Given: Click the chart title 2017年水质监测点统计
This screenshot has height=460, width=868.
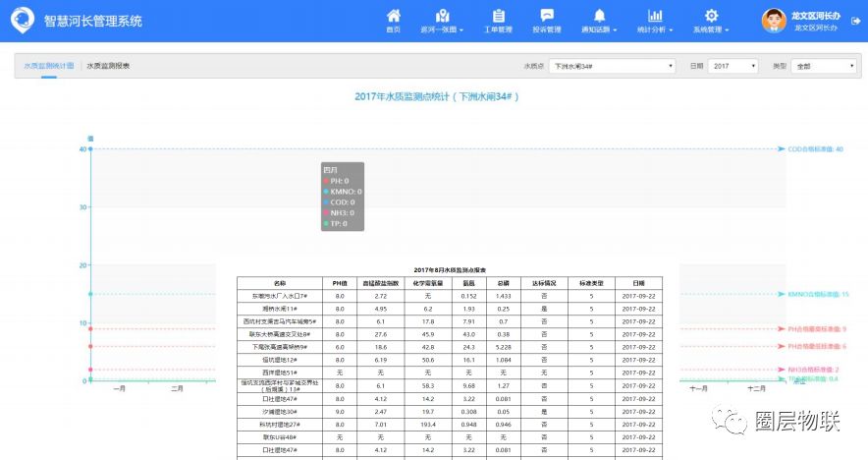Looking at the screenshot, I should coord(436,96).
